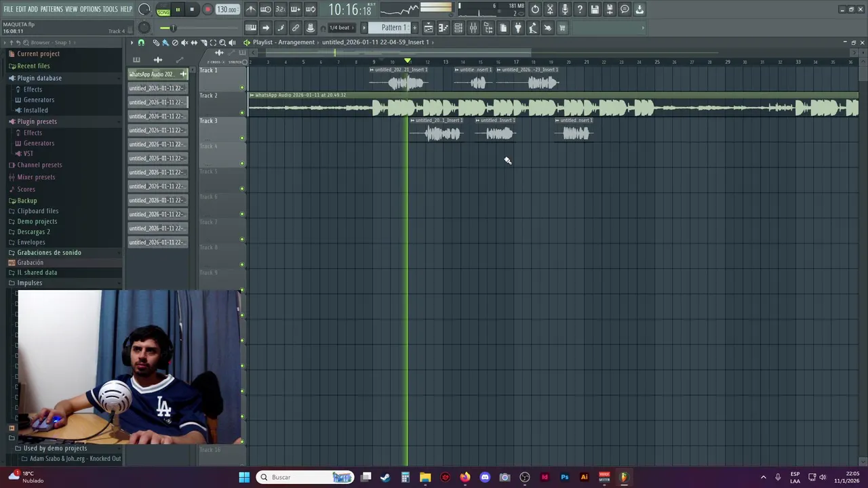Arm the record button

208,9
